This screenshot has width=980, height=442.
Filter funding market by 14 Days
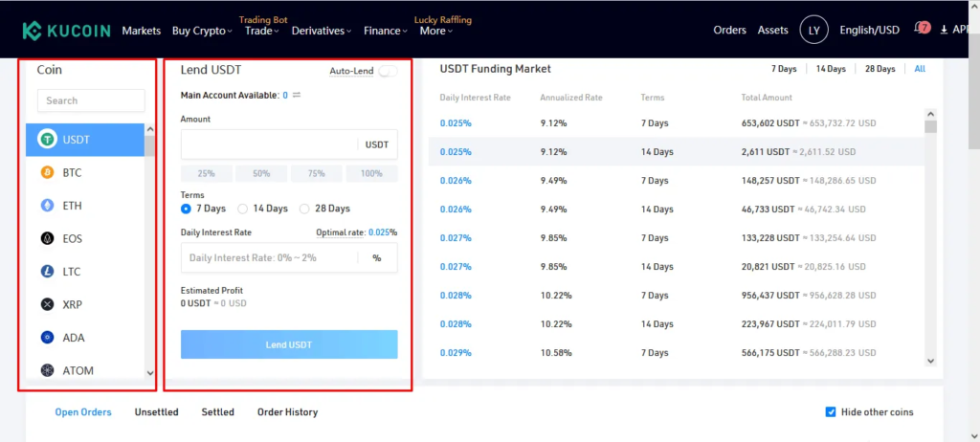(831, 69)
